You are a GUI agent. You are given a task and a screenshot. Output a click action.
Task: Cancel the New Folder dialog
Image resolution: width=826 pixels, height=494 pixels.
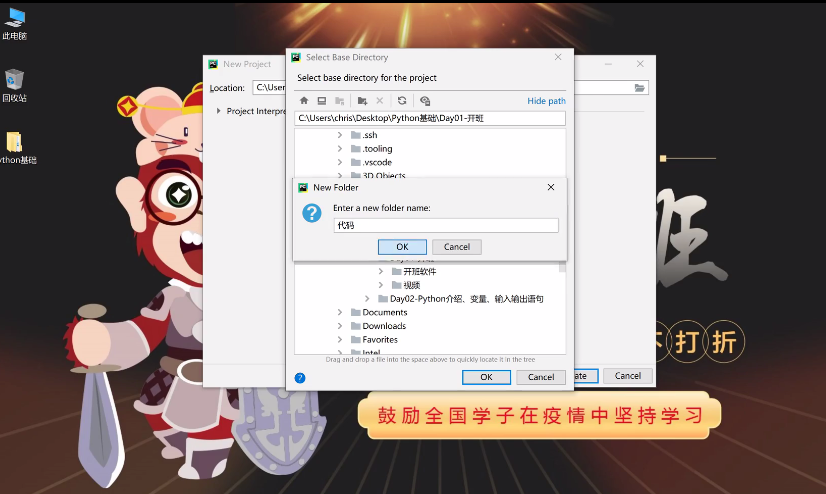pos(457,247)
